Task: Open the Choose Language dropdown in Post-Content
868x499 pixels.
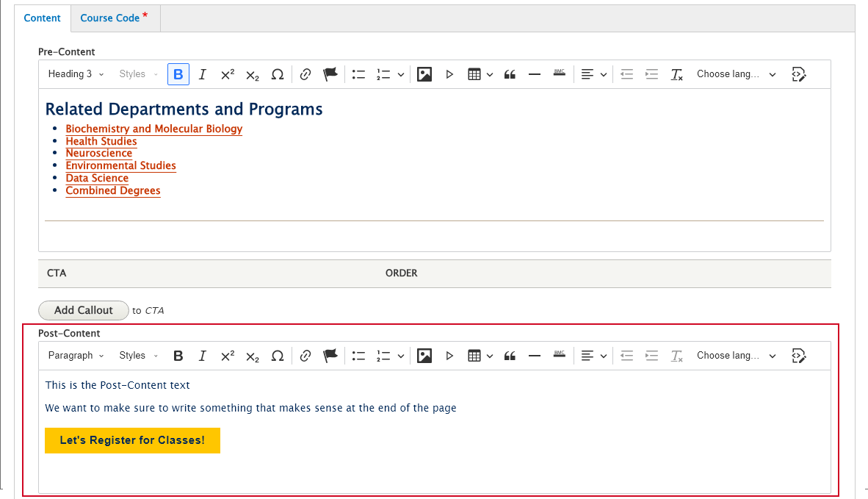Action: pos(734,355)
